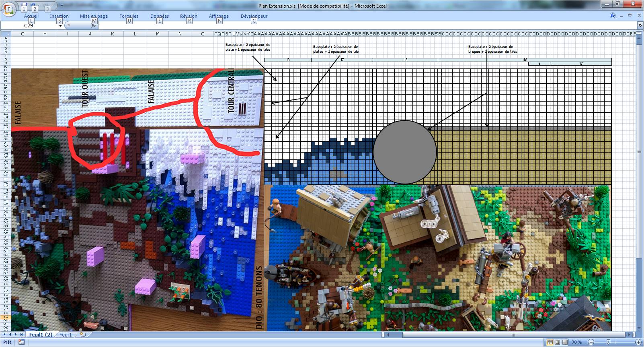The image size is (644, 347).
Task: Insert a new worksheet tab icon
Action: 83,335
